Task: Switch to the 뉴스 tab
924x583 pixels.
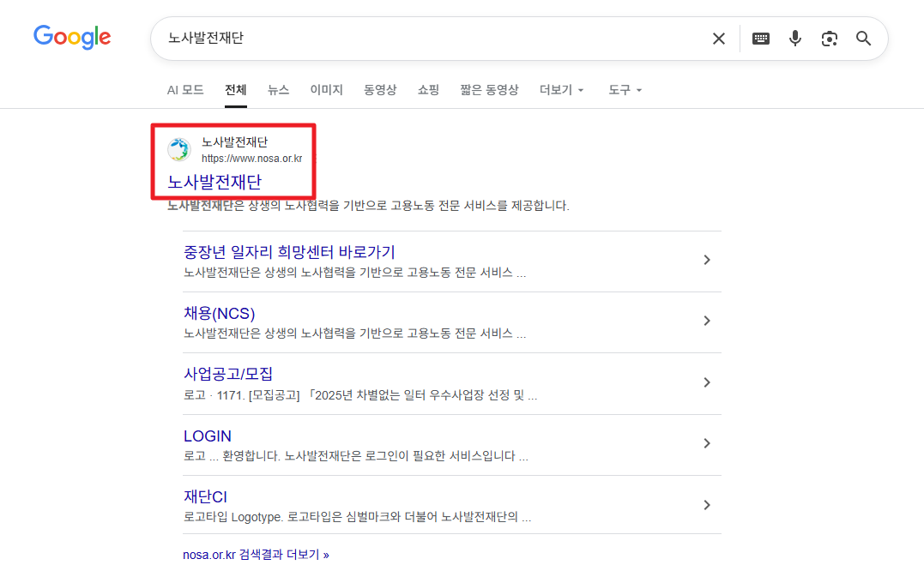Action: (278, 89)
